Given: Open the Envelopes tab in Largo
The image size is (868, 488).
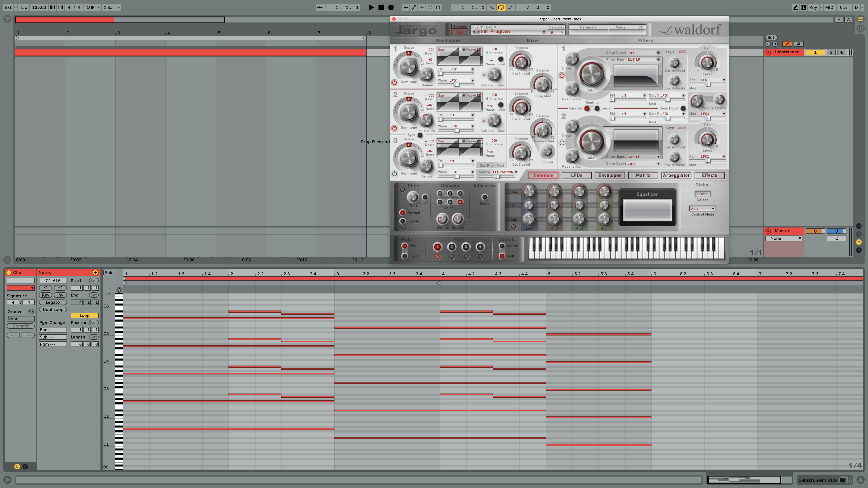Looking at the screenshot, I should pyautogui.click(x=610, y=176).
